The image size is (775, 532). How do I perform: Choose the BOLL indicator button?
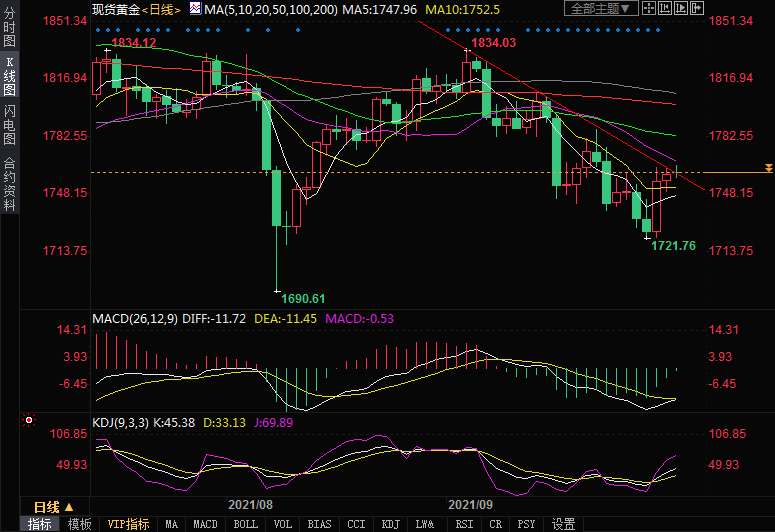coord(245,524)
